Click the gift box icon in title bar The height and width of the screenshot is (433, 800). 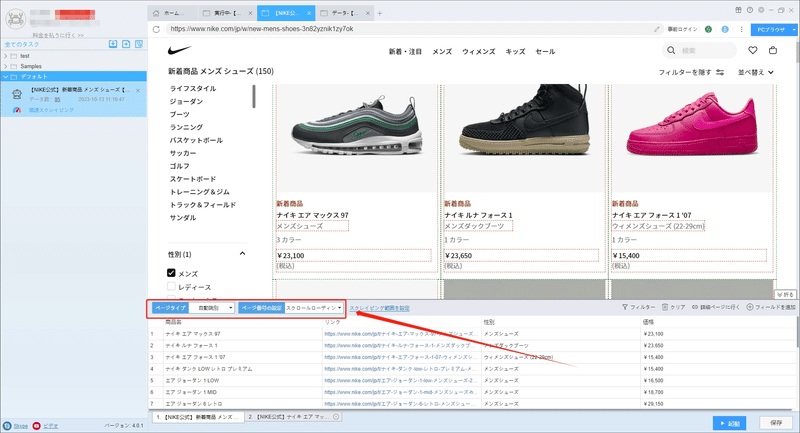738,10
